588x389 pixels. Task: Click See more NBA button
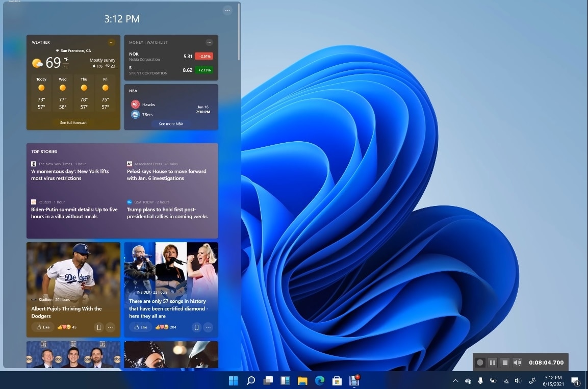(171, 124)
